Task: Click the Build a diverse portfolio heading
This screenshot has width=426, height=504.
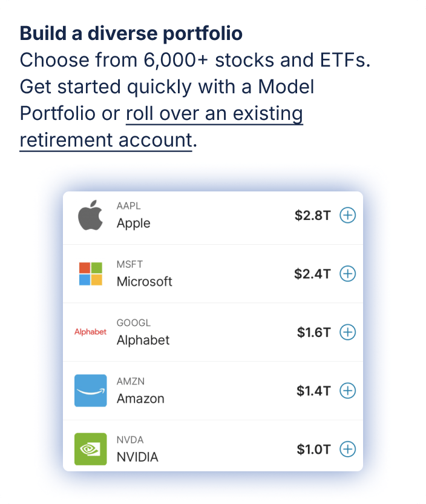Action: point(131,33)
